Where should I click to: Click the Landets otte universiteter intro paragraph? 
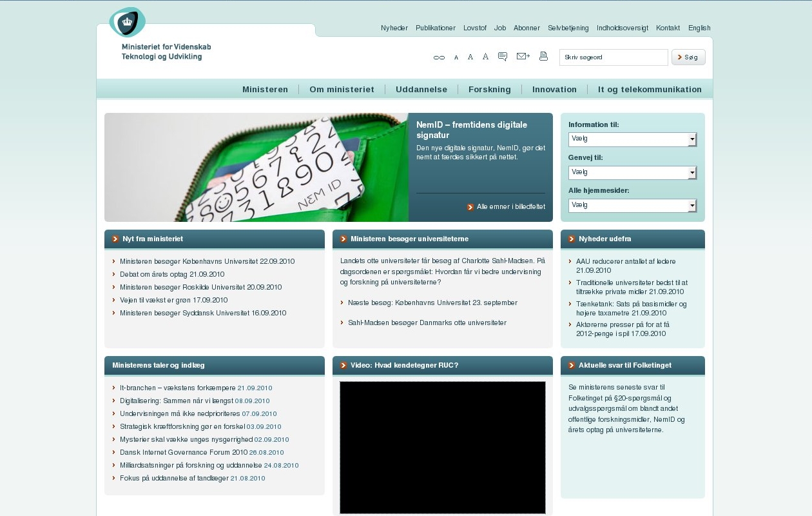pos(443,272)
